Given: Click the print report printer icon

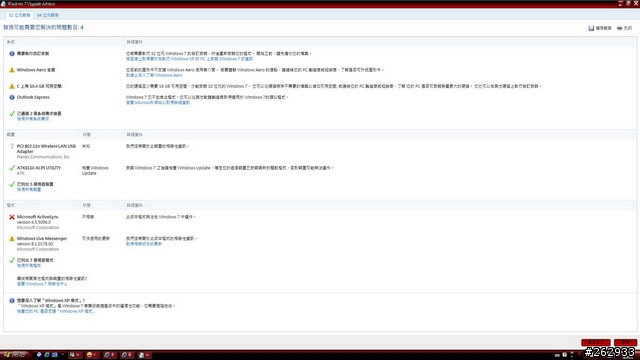Looking at the screenshot, I should [620, 28].
